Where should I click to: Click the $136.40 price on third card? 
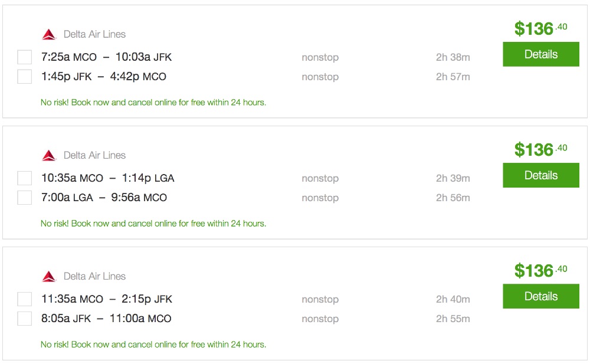(x=540, y=270)
